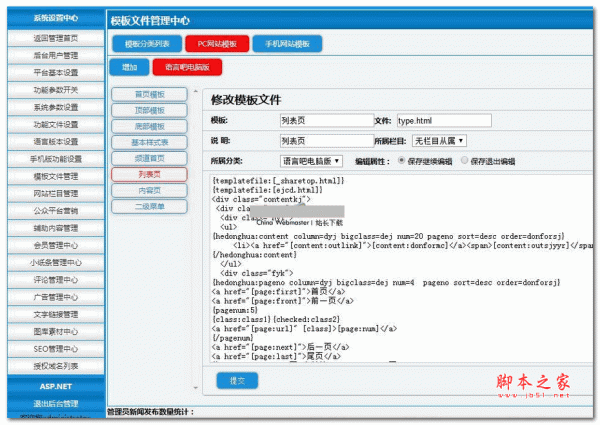Click the 系统设置中心 sidebar header
Image resolution: width=600 pixels, height=425 pixels.
[55, 18]
